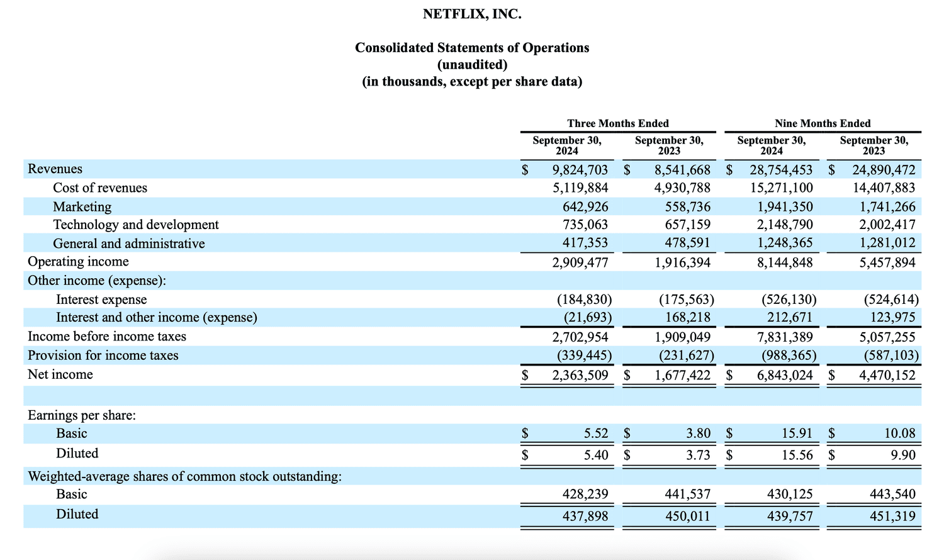The image size is (944, 560).
Task: Click the 'NETFLIX, INC.' heading
Action: coord(472,14)
